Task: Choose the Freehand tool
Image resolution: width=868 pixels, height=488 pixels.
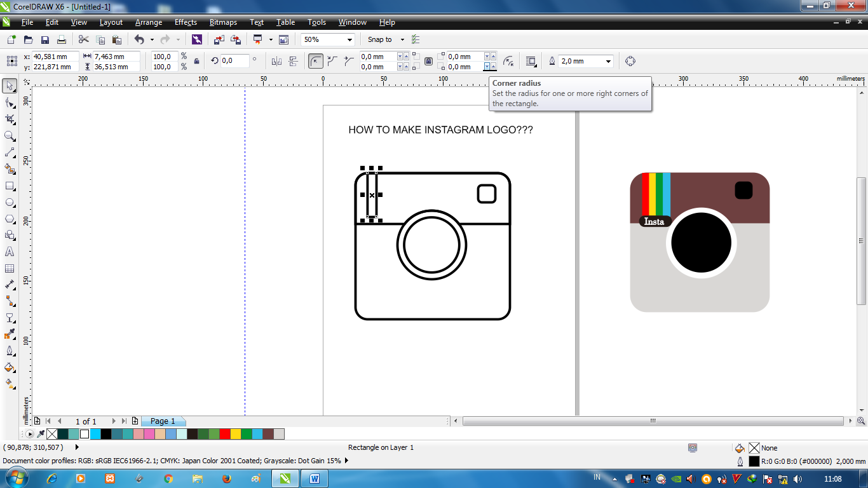Action: 10,152
